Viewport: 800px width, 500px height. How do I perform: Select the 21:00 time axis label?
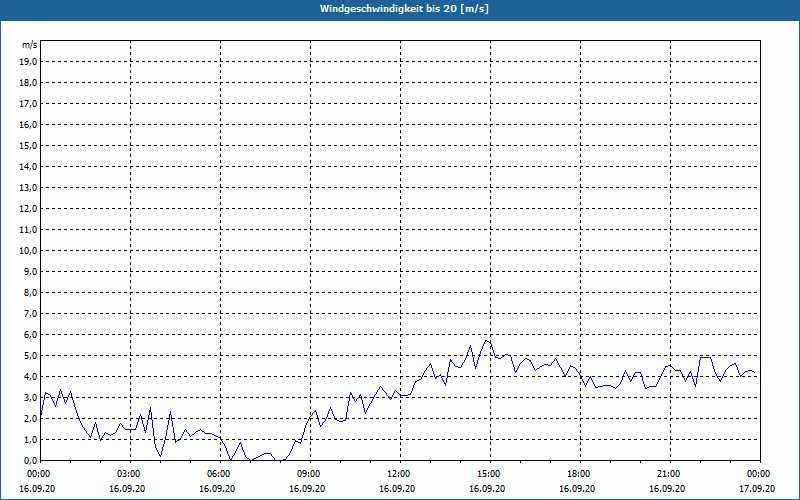pos(668,473)
